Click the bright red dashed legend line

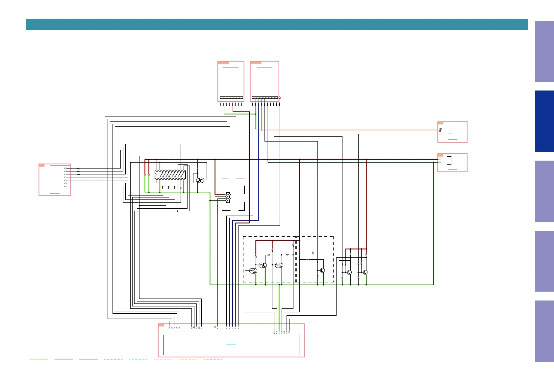point(213,359)
